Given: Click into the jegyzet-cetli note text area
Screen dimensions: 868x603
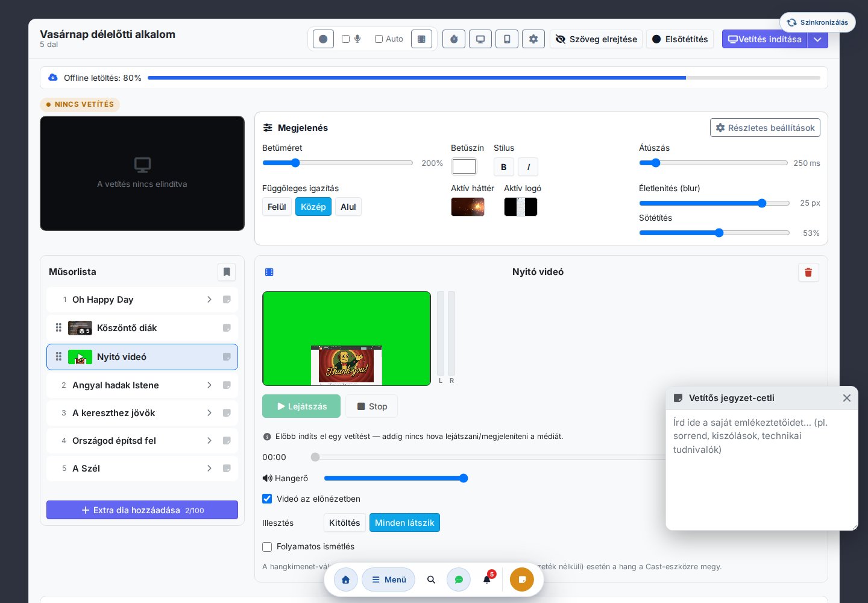Looking at the screenshot, I should (762, 470).
